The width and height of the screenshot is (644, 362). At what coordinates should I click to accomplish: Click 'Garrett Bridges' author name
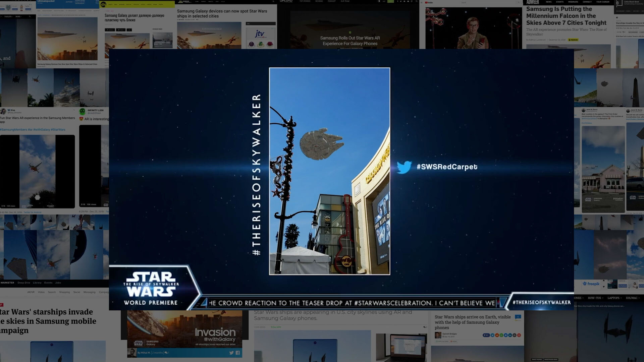(449, 334)
